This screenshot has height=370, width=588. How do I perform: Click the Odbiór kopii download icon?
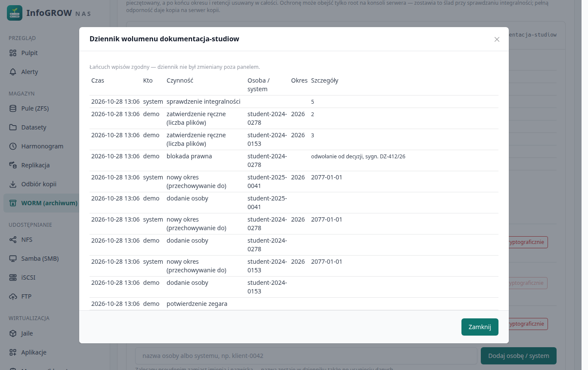pos(13,184)
